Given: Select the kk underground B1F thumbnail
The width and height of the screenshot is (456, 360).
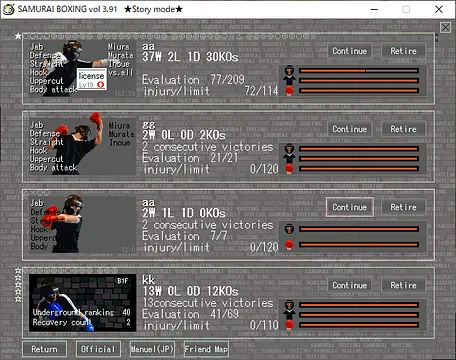Looking at the screenshot, I should click(x=82, y=303).
